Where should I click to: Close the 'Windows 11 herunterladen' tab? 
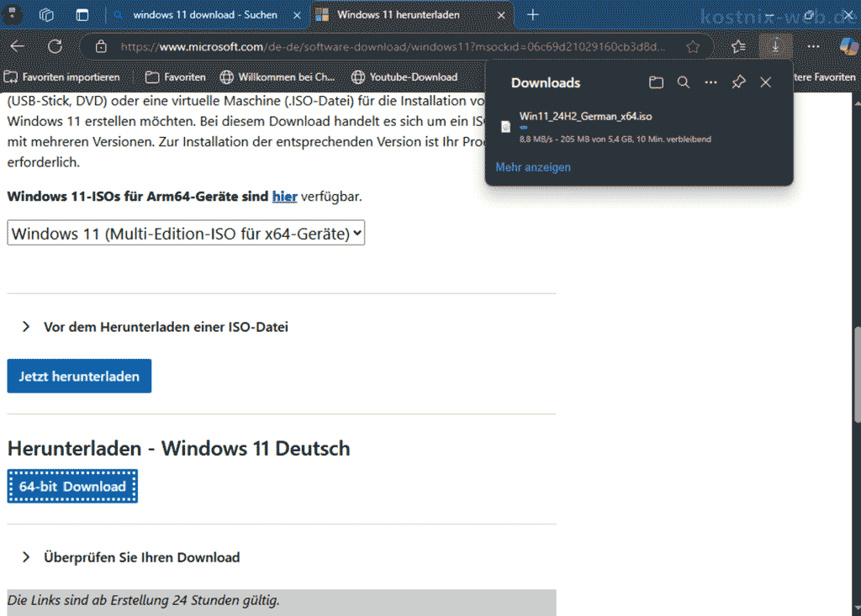coord(501,15)
